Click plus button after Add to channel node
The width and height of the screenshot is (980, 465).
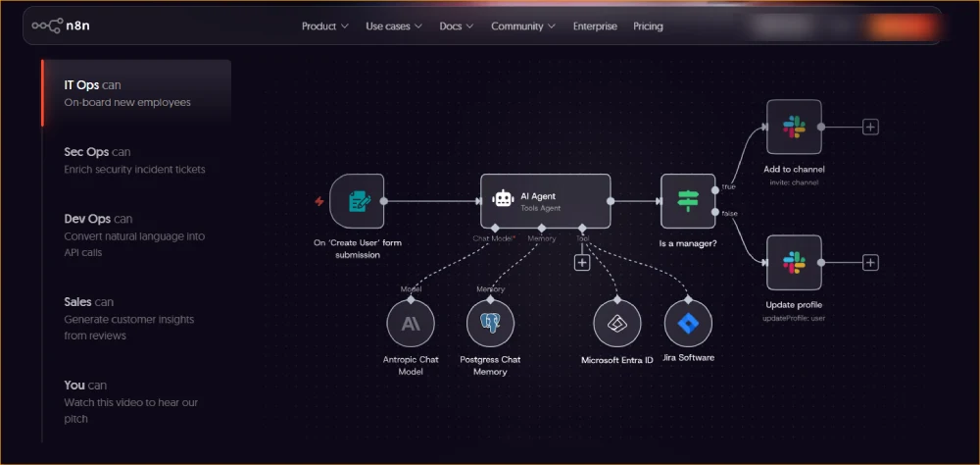tap(870, 127)
